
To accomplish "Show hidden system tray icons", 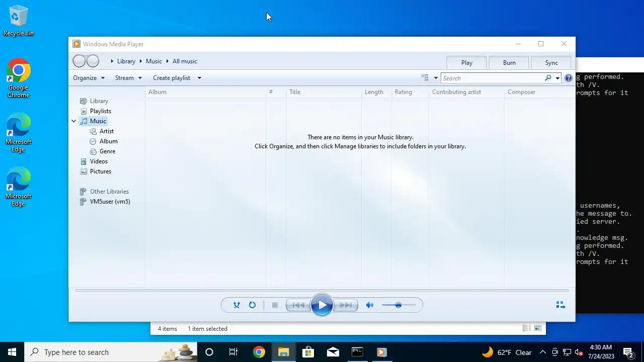I will pyautogui.click(x=542, y=352).
